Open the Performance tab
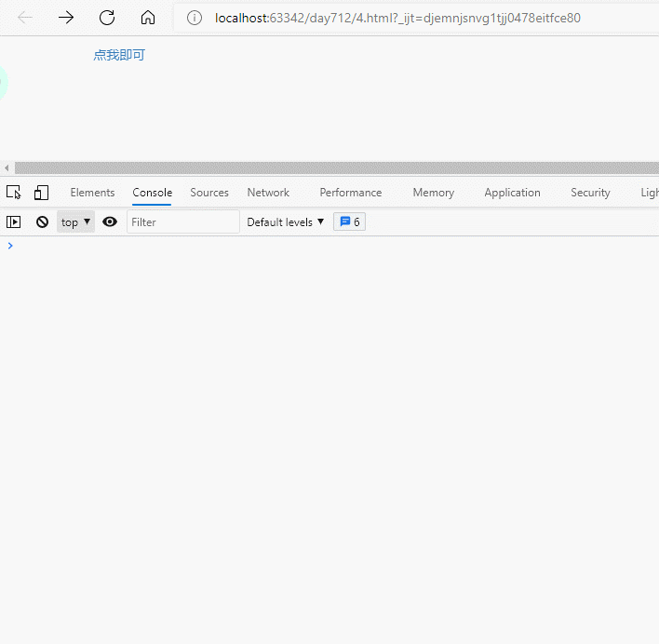This screenshot has width=659, height=644. 351,193
